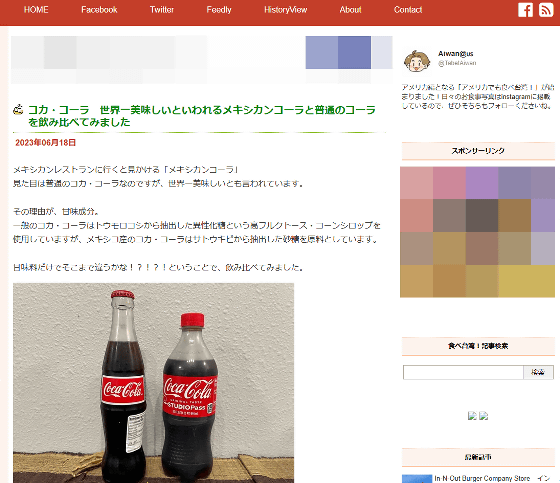Click the first broken image icon below search
The width and height of the screenshot is (560, 483).
472,415
